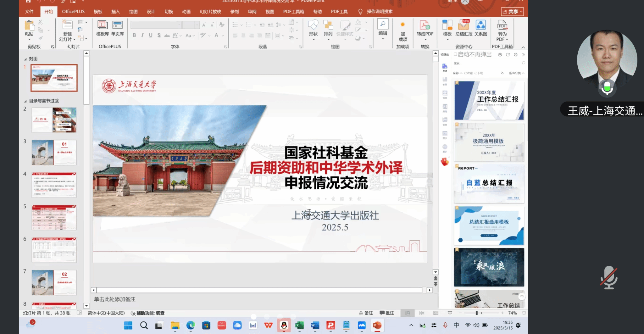Toggle the 批注 comments pane

[387, 313]
